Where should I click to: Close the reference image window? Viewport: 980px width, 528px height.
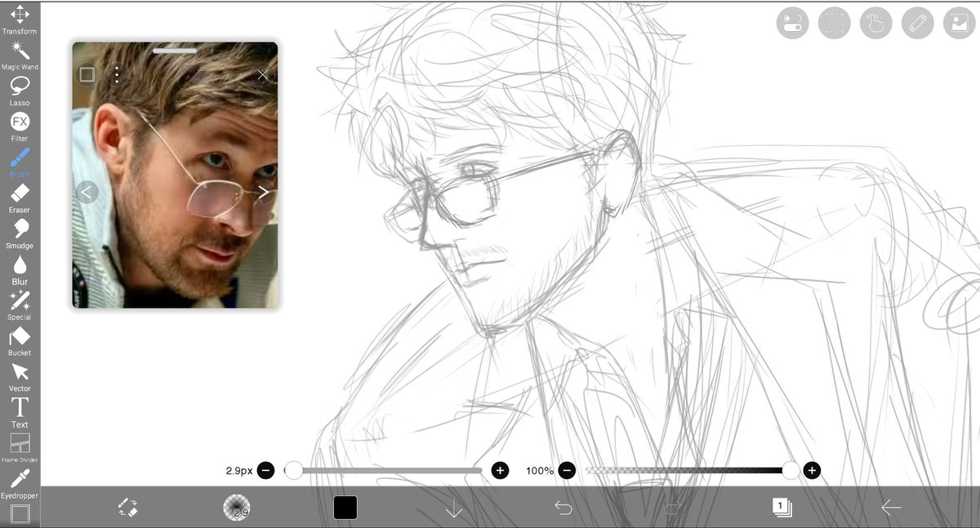click(262, 75)
